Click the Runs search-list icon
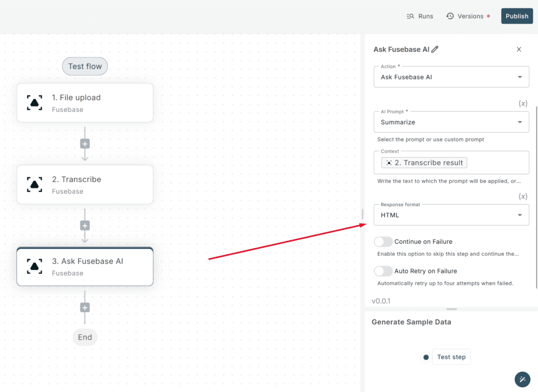538x392 pixels. click(x=410, y=16)
